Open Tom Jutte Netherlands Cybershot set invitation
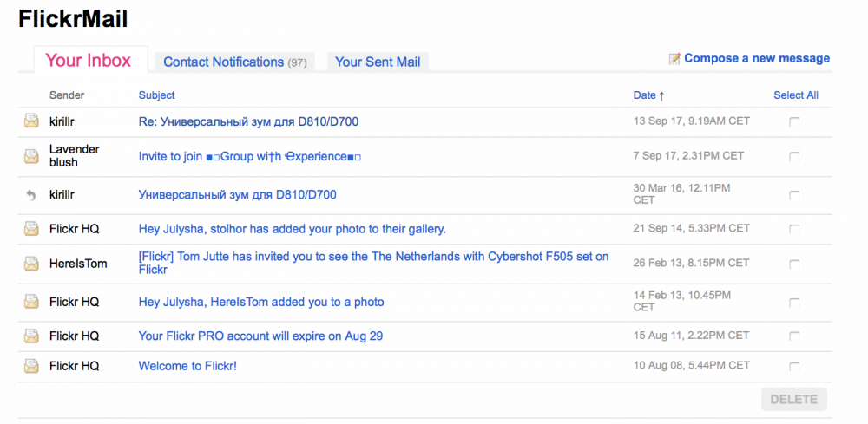The image size is (868, 424). point(373,263)
